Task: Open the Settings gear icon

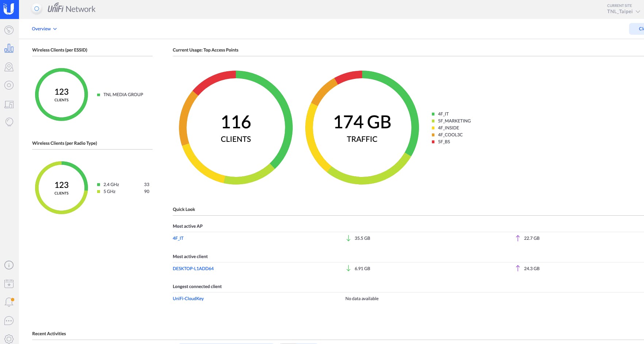Action: point(9,339)
